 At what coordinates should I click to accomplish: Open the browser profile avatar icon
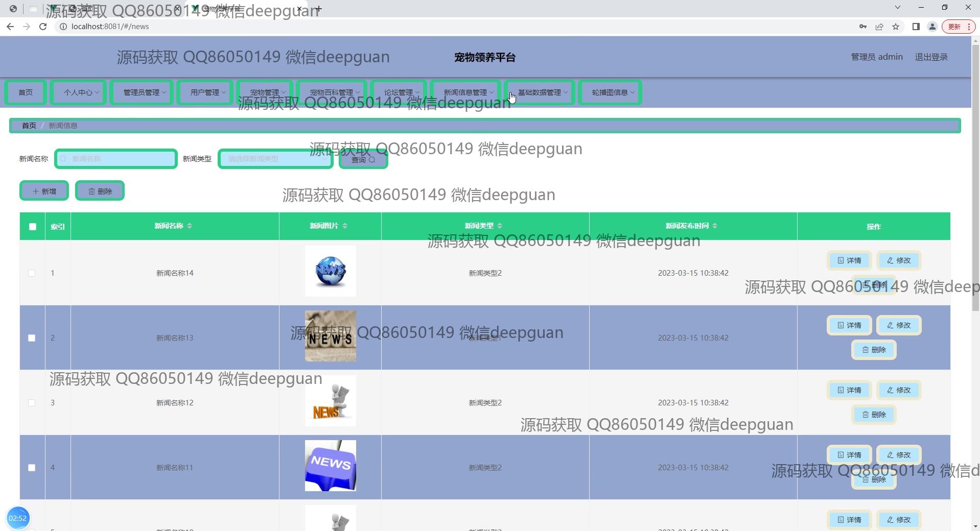(932, 27)
